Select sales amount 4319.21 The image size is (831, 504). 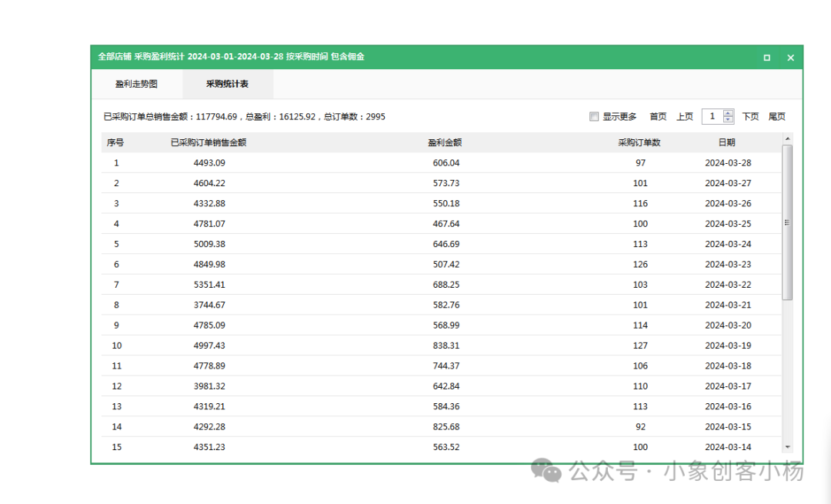click(209, 406)
